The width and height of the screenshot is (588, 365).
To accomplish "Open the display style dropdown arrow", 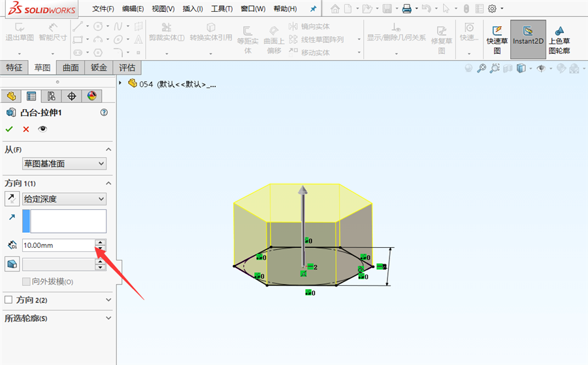I will (531, 68).
